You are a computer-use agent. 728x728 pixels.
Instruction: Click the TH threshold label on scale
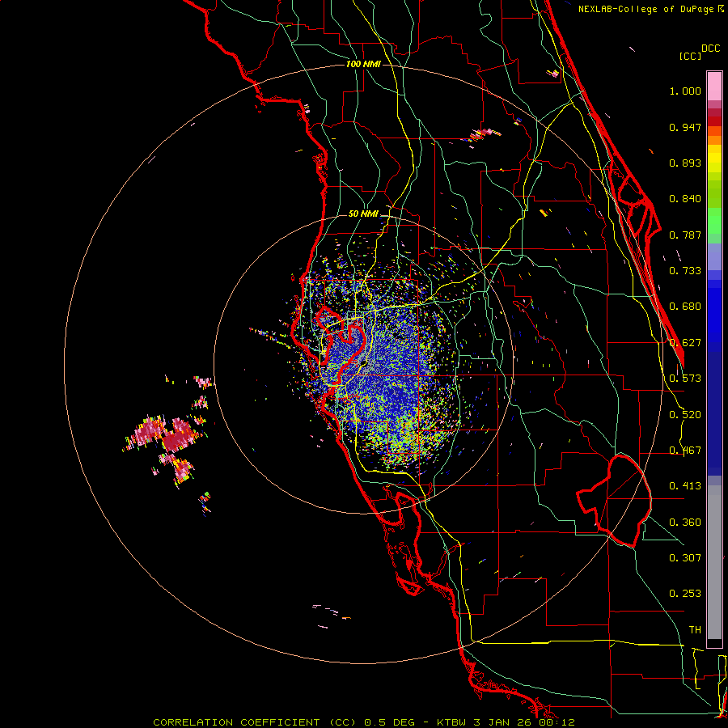[695, 630]
